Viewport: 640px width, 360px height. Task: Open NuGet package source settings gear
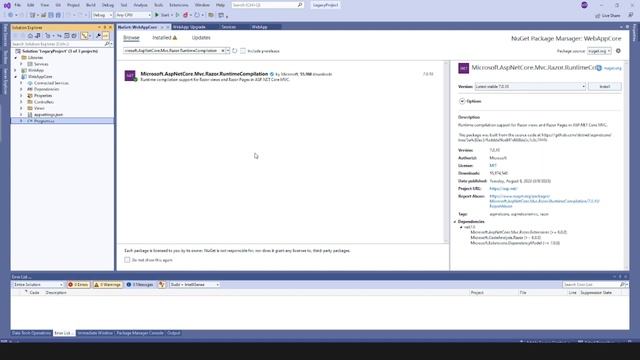click(x=618, y=51)
